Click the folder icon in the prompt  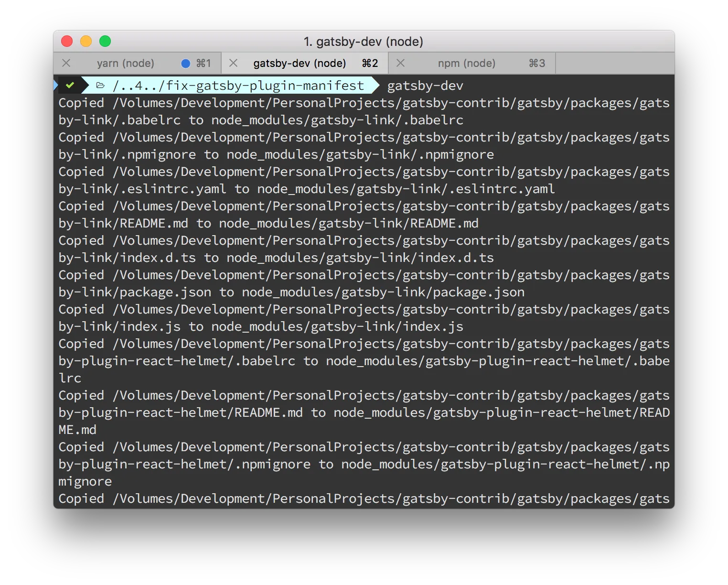tap(100, 86)
